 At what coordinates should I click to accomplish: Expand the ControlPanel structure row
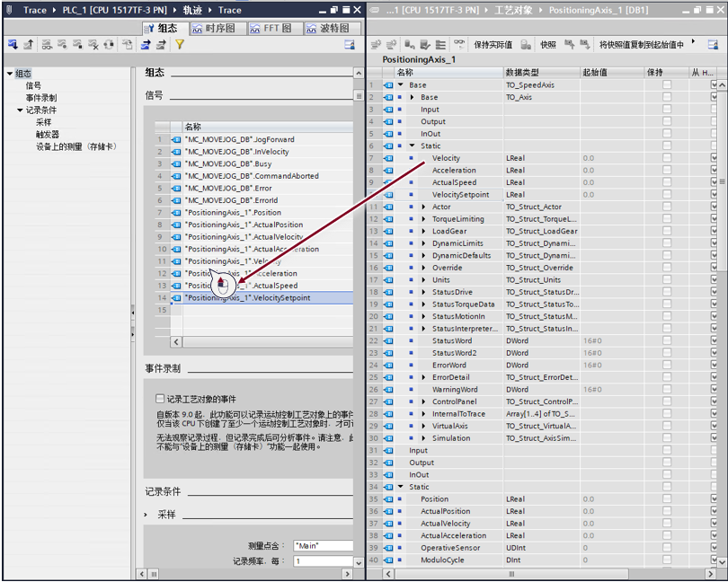423,401
